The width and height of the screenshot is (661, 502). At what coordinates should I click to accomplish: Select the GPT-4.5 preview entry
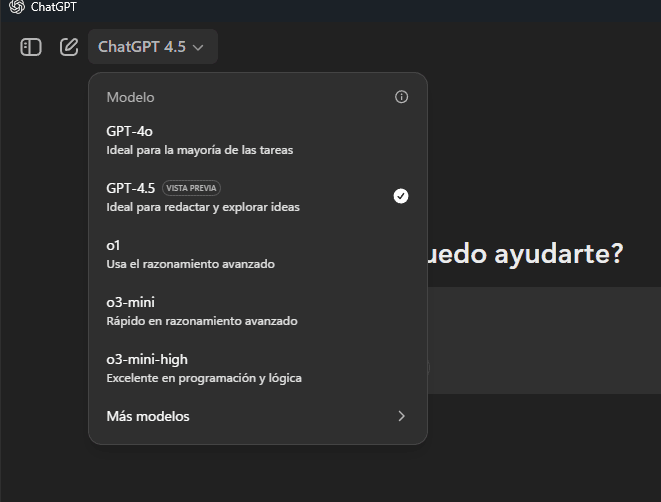point(258,197)
